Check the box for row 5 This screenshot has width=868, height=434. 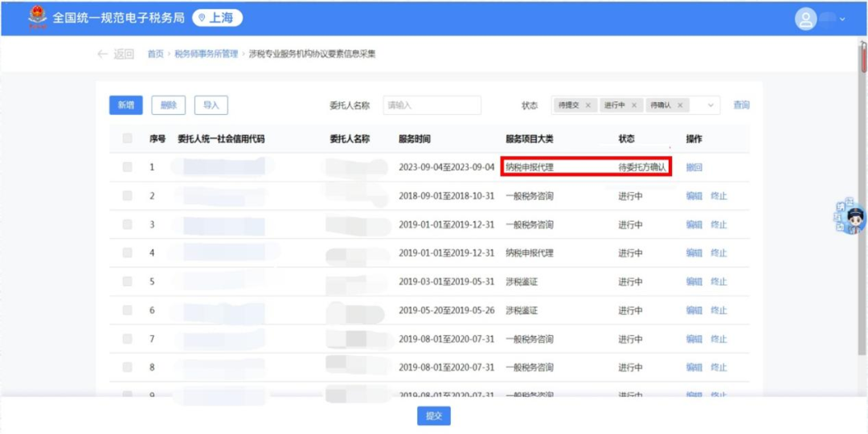pos(127,281)
